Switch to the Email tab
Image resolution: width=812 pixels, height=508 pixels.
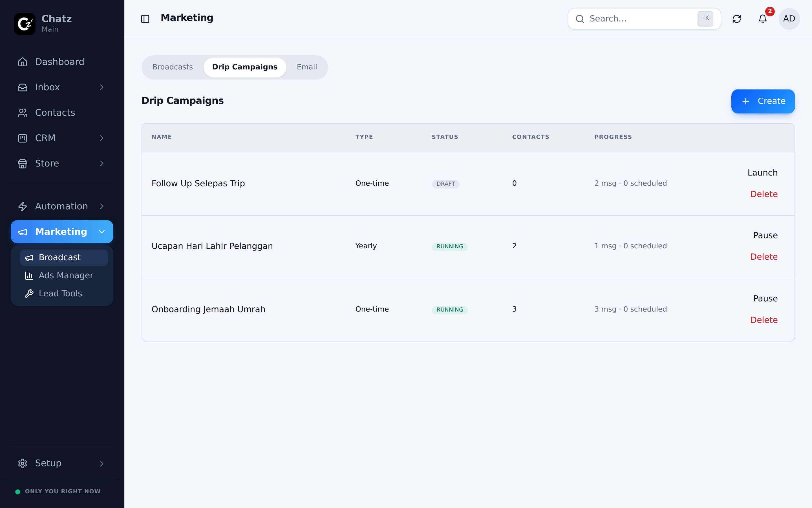(307, 67)
